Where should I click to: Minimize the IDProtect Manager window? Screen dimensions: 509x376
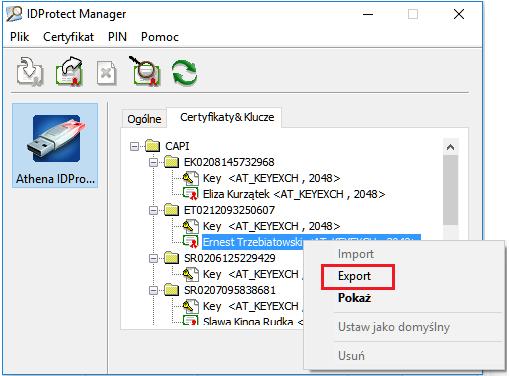coord(368,14)
